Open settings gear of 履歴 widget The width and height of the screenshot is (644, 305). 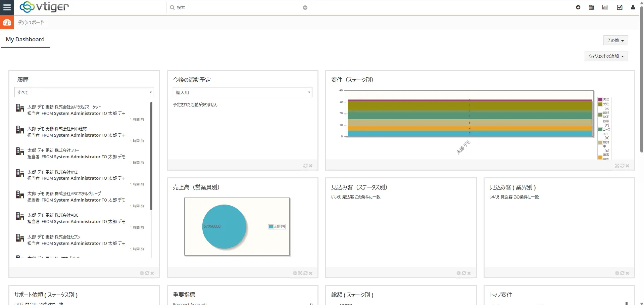tap(142, 273)
